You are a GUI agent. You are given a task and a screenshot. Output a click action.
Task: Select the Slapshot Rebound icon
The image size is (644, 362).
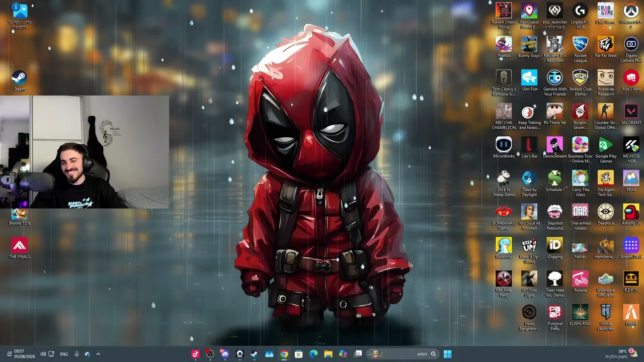point(554,217)
